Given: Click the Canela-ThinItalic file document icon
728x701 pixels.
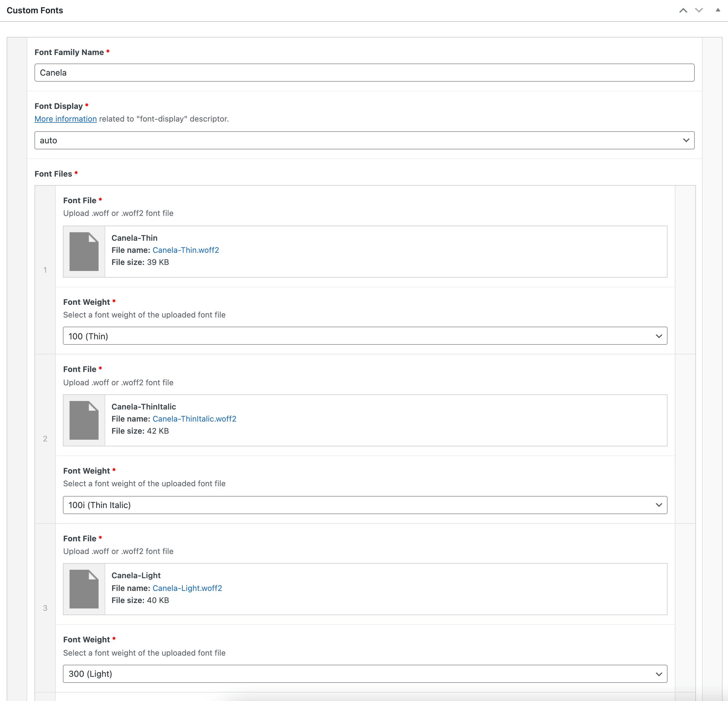Looking at the screenshot, I should (84, 420).
